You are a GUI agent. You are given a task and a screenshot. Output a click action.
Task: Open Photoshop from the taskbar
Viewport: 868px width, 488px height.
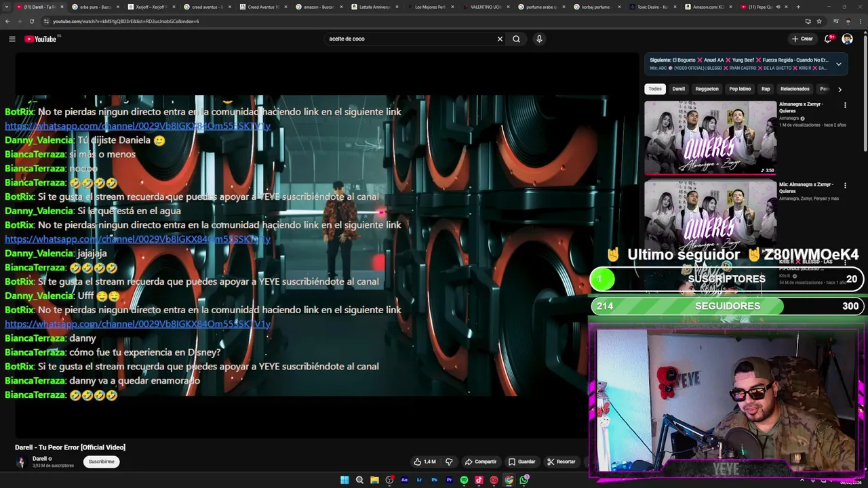434,480
